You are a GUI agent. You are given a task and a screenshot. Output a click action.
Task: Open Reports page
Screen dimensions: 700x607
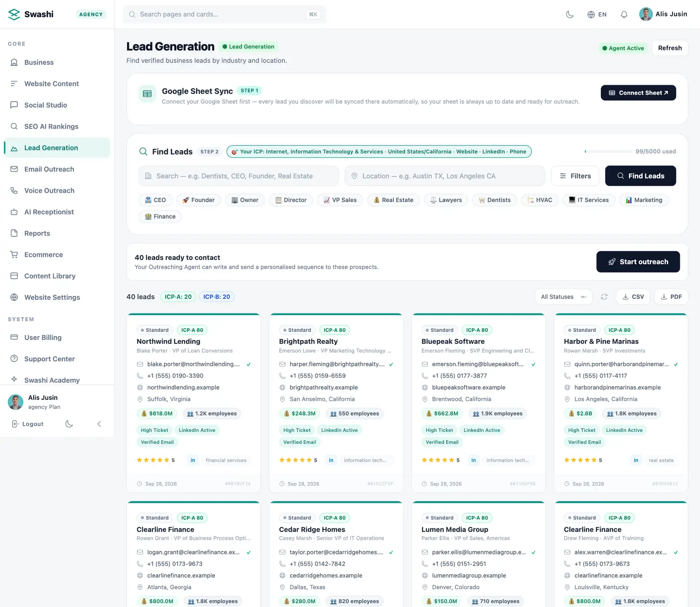pos(57,233)
